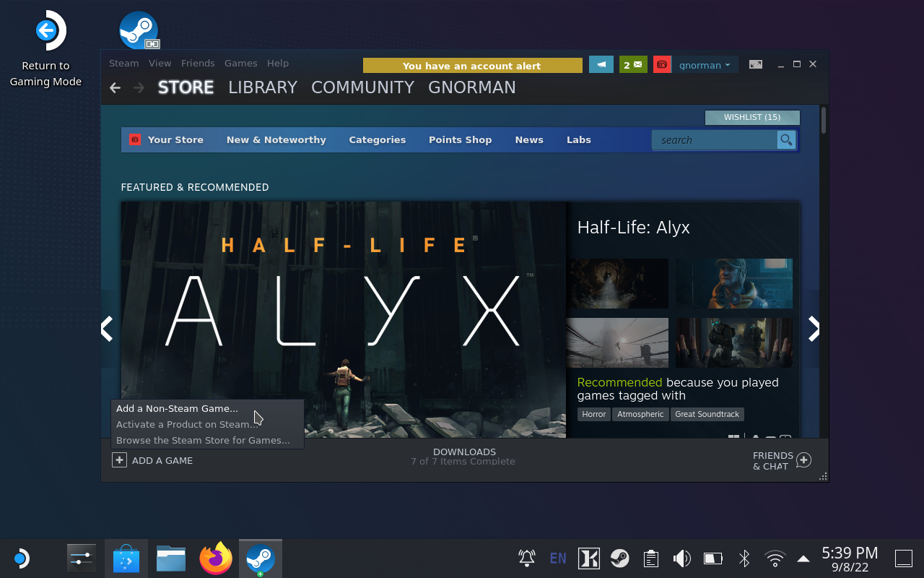Click the Steam icon in system tray
This screenshot has width=924, height=578.
pyautogui.click(x=619, y=558)
